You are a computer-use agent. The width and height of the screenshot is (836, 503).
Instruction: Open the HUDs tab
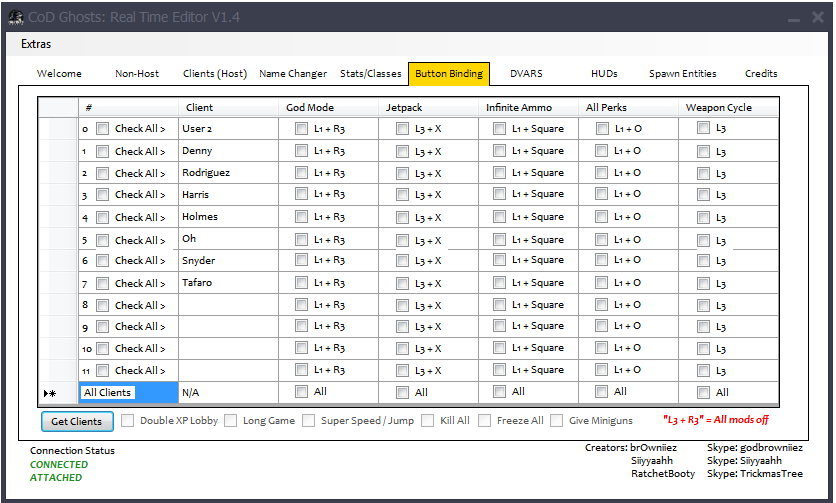click(604, 74)
